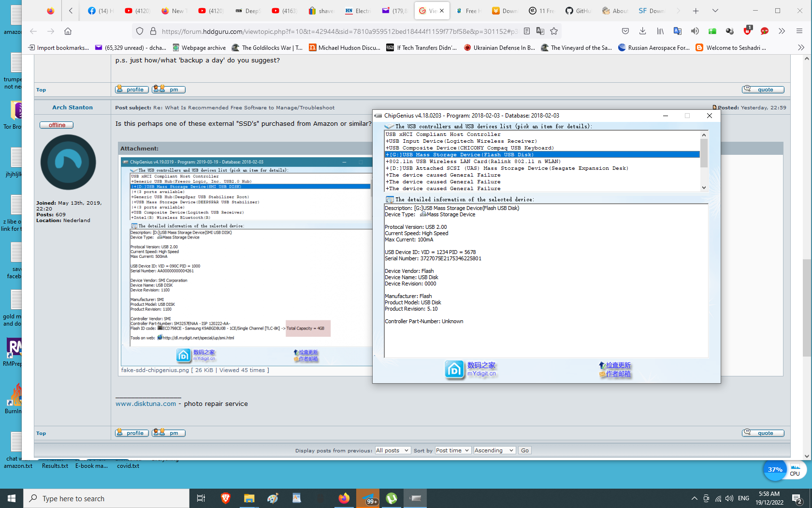Screen dimensions: 812x508
Task: Open the Paint app from taskbar
Action: (x=273, y=498)
